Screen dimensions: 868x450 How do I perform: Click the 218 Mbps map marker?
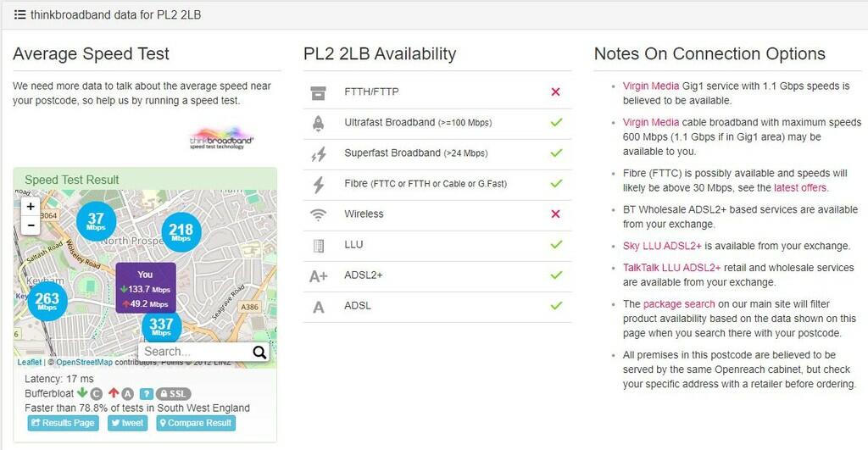tap(181, 231)
